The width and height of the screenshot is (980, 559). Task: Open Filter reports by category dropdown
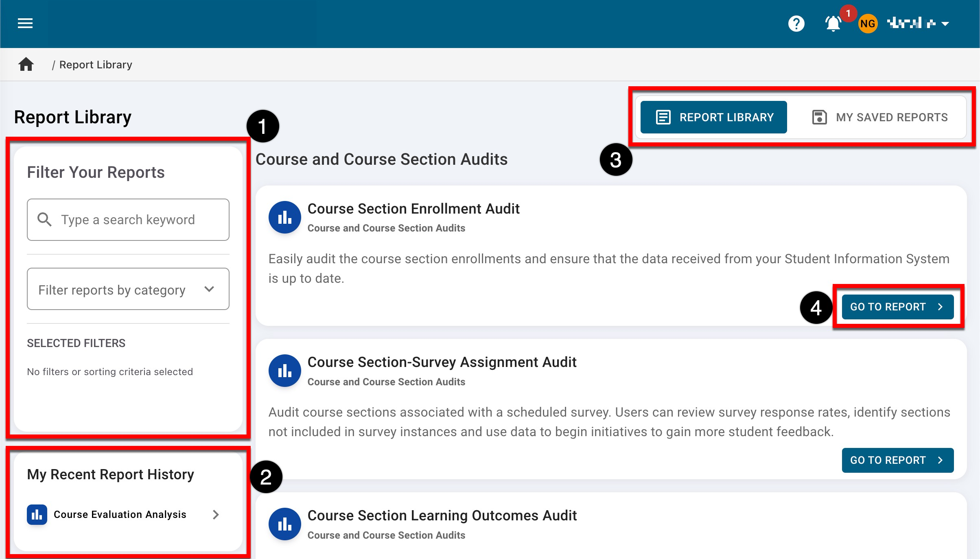coord(128,289)
